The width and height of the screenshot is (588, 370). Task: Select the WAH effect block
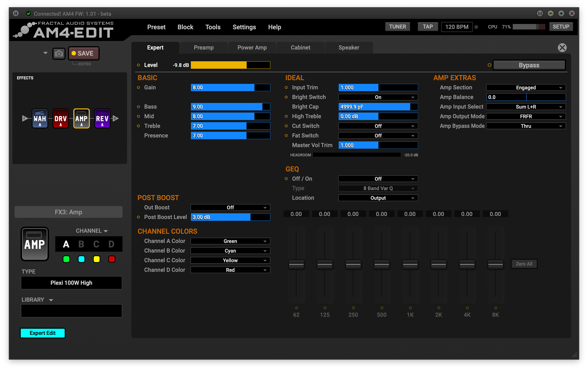point(40,119)
